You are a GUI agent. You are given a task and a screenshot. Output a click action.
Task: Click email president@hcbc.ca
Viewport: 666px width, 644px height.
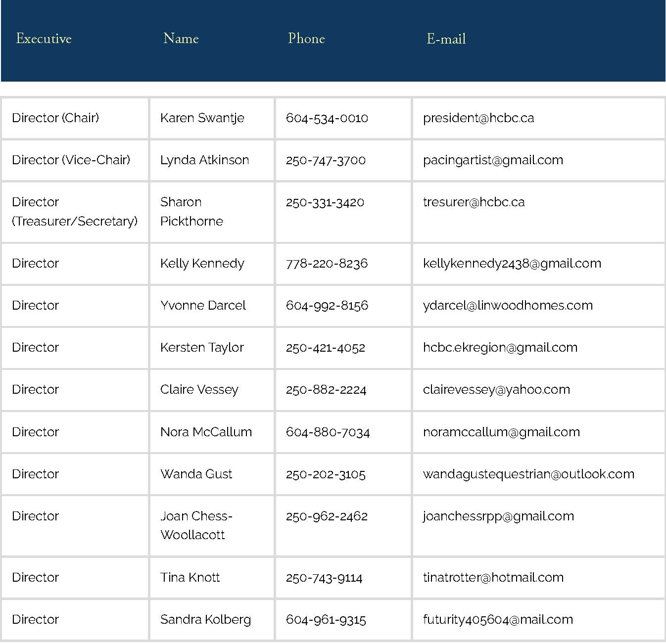[x=478, y=118]
